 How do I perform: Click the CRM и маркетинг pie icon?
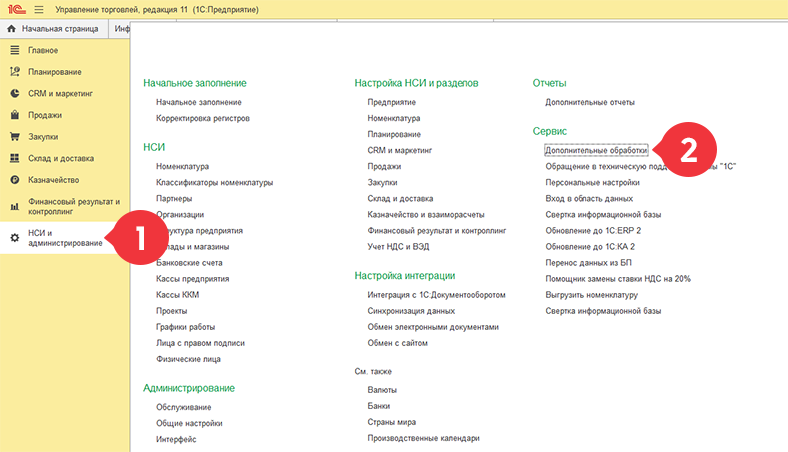click(15, 94)
